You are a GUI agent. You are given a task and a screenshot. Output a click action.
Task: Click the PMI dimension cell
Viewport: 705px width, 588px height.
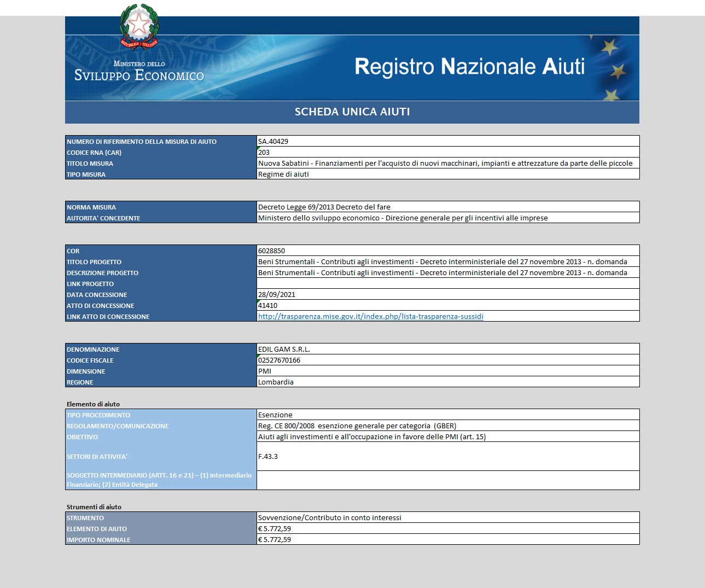click(x=448, y=371)
